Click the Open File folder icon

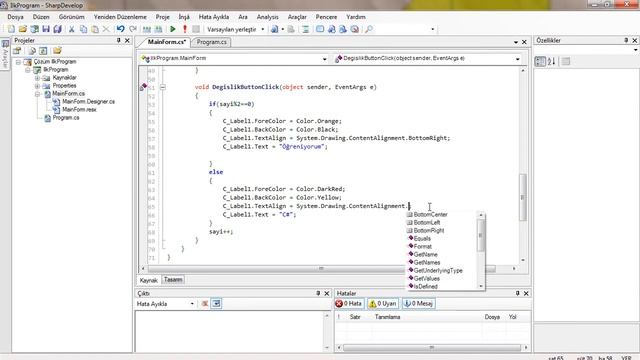pyautogui.click(x=23, y=29)
